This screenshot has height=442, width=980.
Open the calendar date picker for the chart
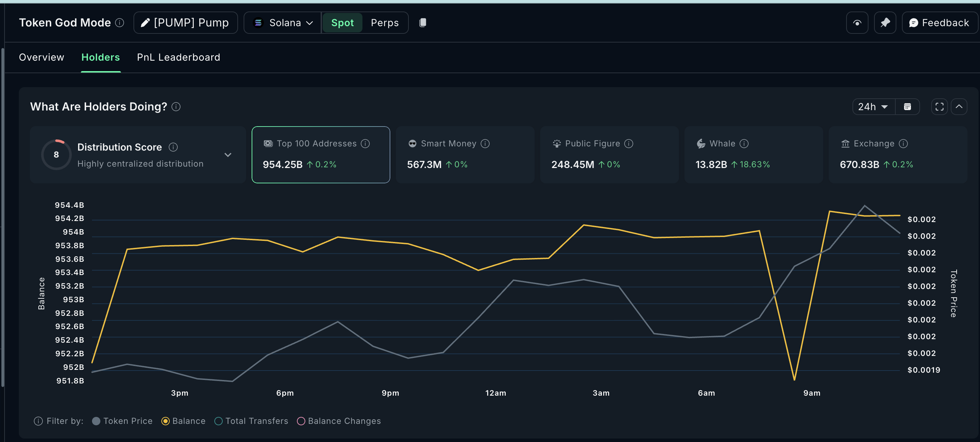(909, 107)
